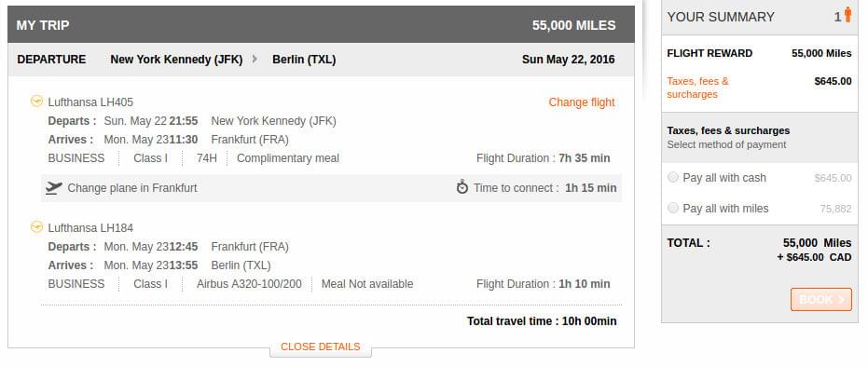
Task: Click the Your Summary panel heading
Action: click(720, 17)
